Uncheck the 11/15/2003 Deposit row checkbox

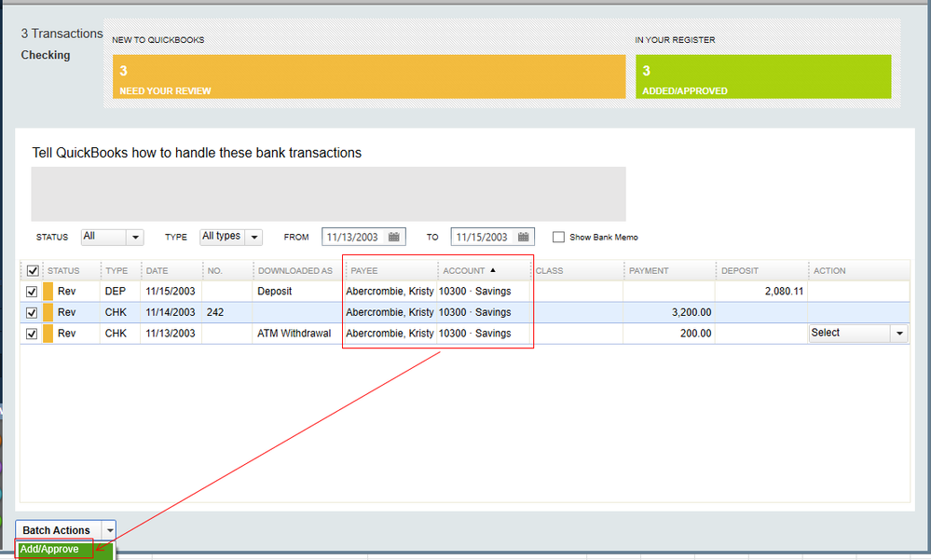tap(32, 292)
